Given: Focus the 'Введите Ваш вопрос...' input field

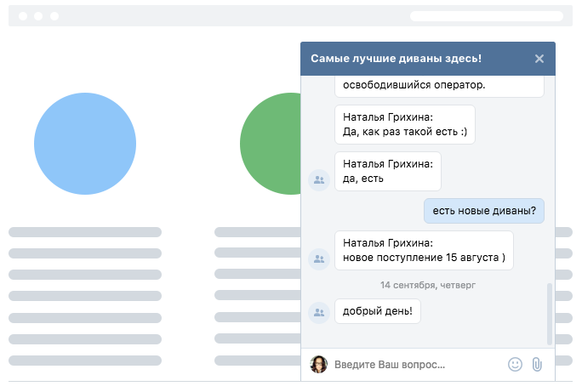Looking at the screenshot, I should point(418,365).
